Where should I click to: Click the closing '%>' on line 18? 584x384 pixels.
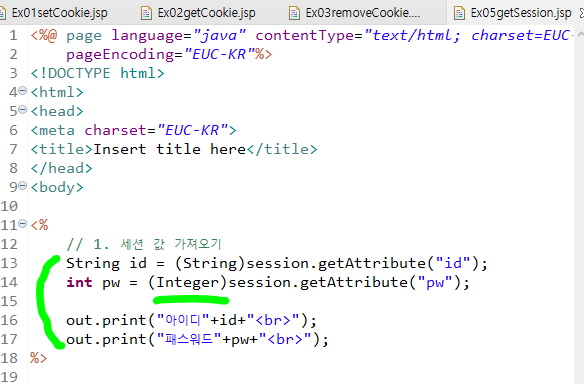[39, 358]
